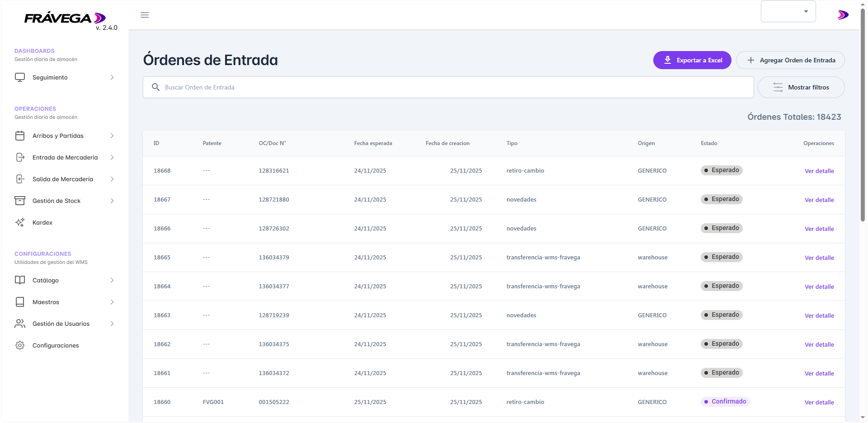Click the Gestión de Stock box icon
The image size is (868, 423).
pyautogui.click(x=20, y=201)
